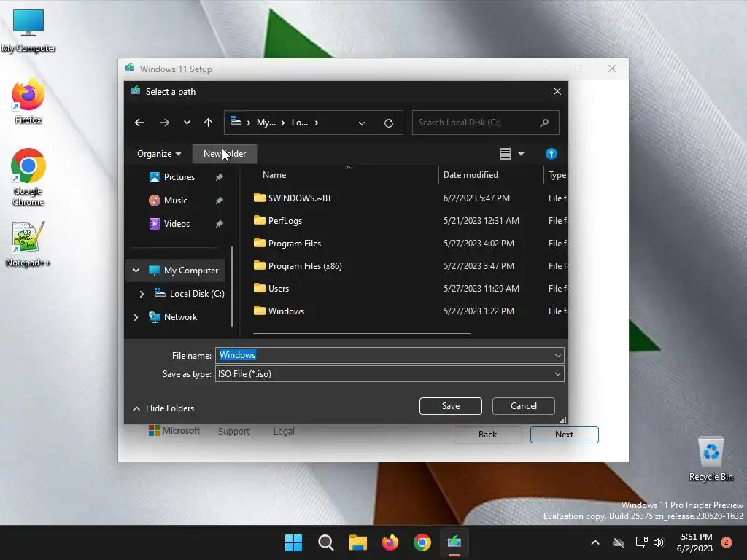
Task: Select Pictures in the navigation pane
Action: (179, 177)
